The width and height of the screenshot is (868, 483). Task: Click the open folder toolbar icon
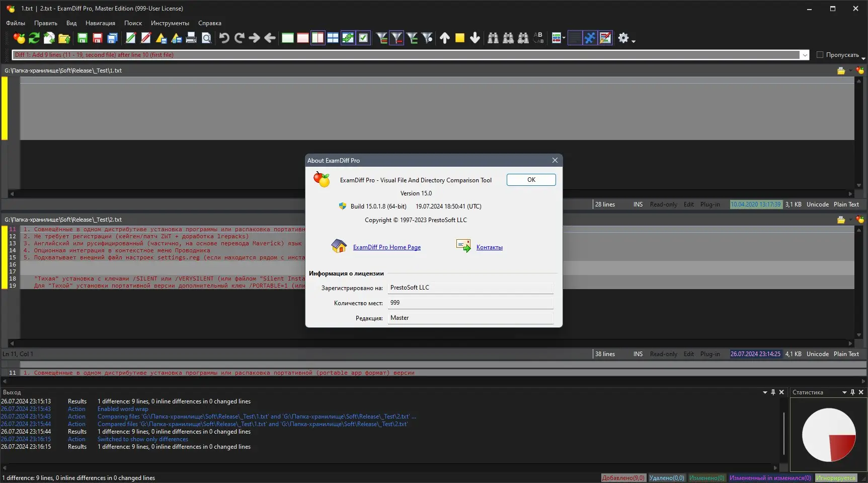click(64, 38)
